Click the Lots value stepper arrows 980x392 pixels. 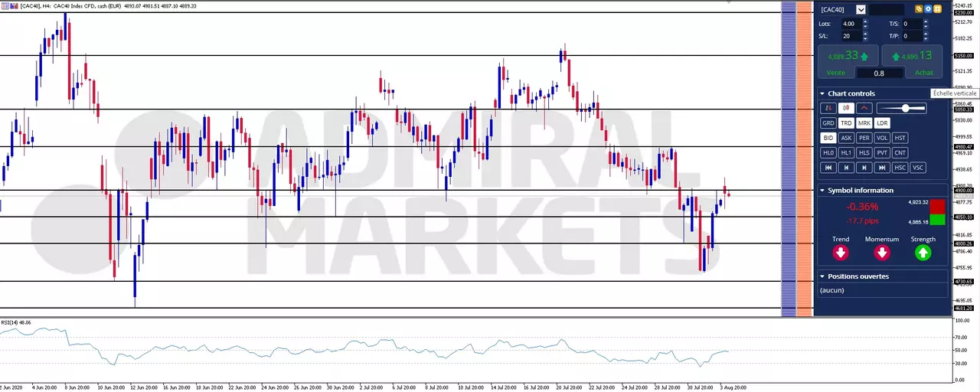click(866, 24)
